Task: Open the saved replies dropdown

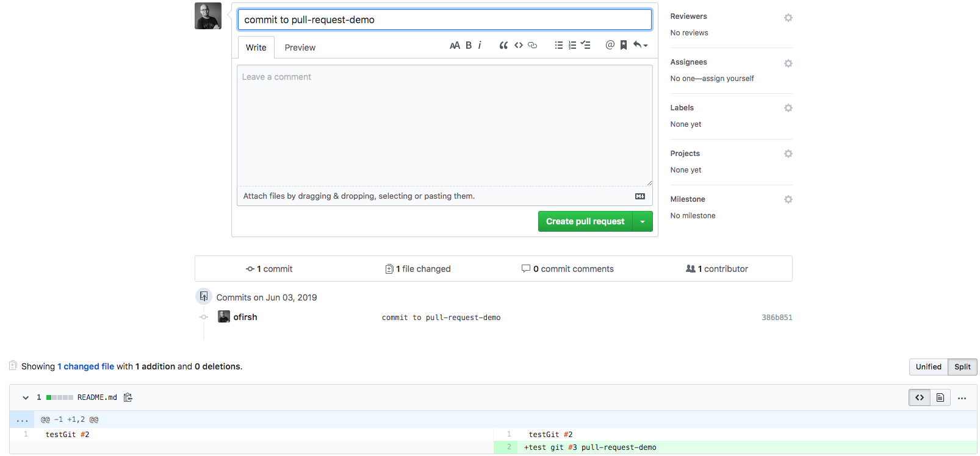Action: 640,45
